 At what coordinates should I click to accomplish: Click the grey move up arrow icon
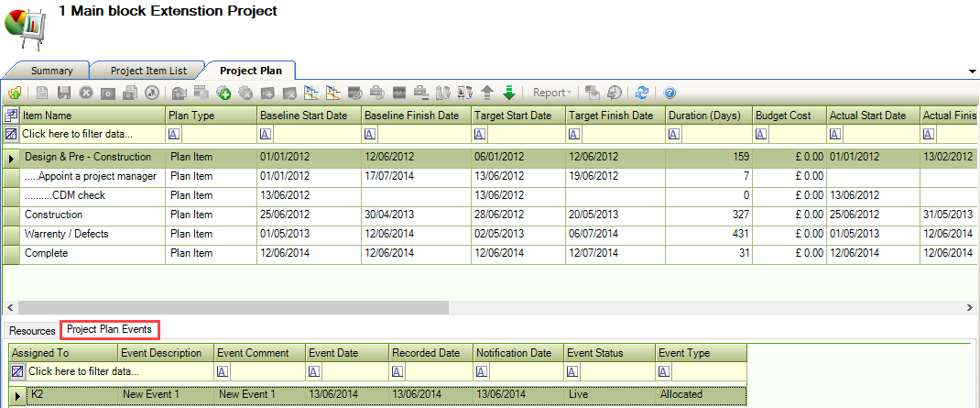[x=487, y=93]
